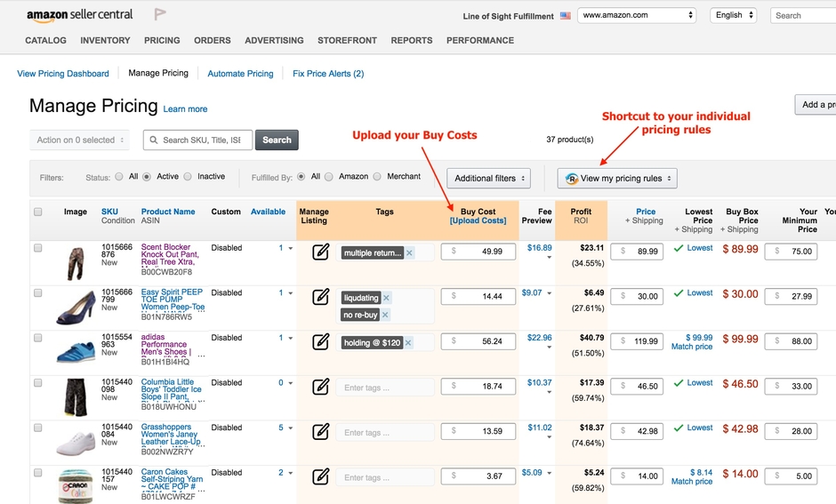The width and height of the screenshot is (836, 504).
Task: Expand Fee Preview arrow for $5.09 fee
Action: tap(549, 473)
